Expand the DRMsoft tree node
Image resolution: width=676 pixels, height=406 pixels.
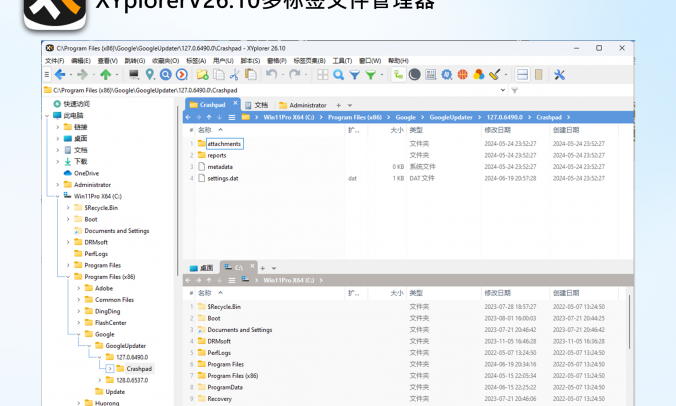click(x=68, y=242)
